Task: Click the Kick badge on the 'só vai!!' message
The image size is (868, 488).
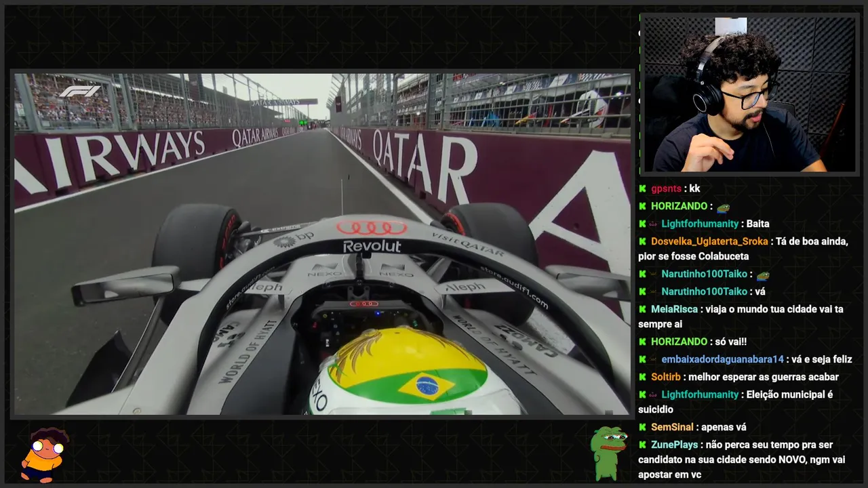Action: (642, 342)
